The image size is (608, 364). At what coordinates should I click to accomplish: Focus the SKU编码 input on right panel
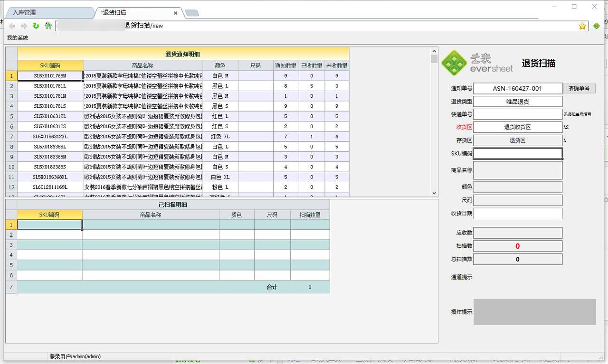518,153
